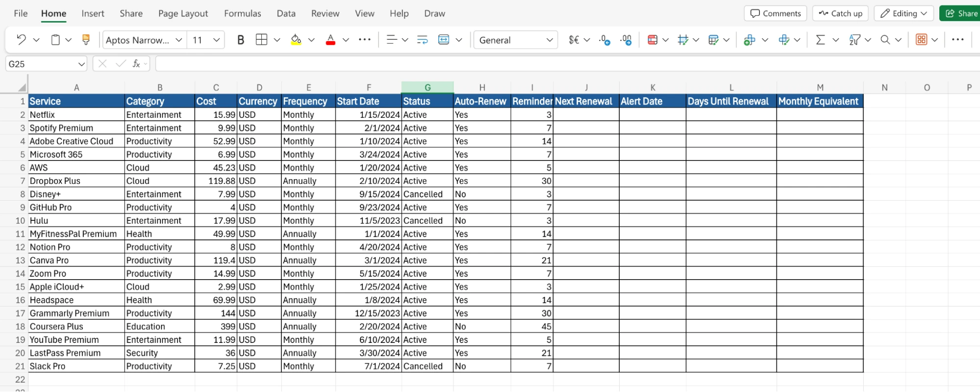This screenshot has height=392, width=980.
Task: Expand the General number format dropdown
Action: [x=549, y=40]
